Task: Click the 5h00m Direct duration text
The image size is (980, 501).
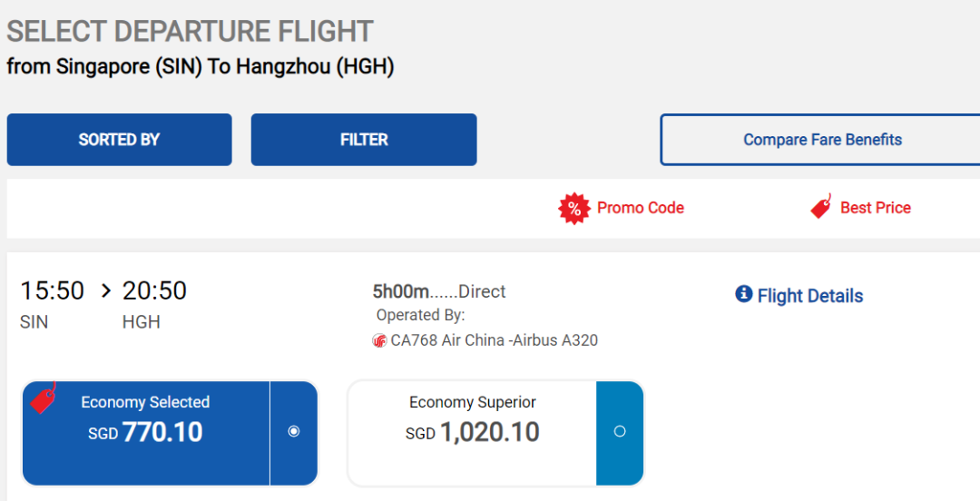Action: pos(439,291)
